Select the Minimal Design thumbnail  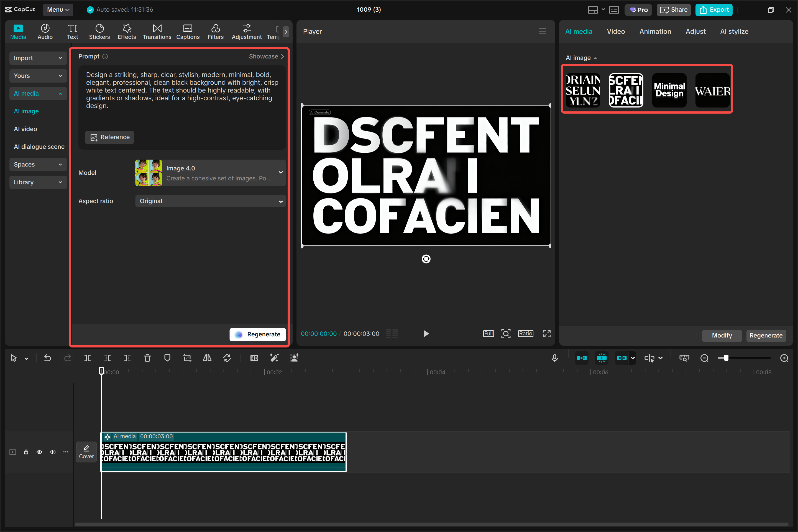tap(669, 90)
